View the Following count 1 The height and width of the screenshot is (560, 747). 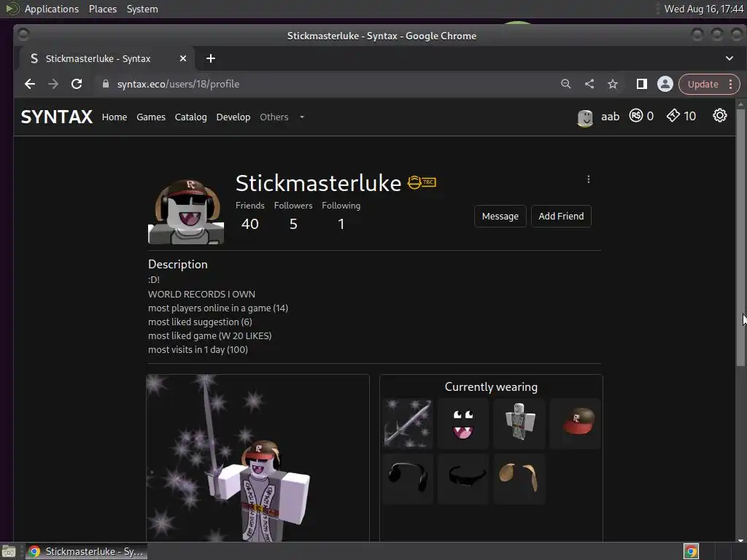click(x=341, y=224)
